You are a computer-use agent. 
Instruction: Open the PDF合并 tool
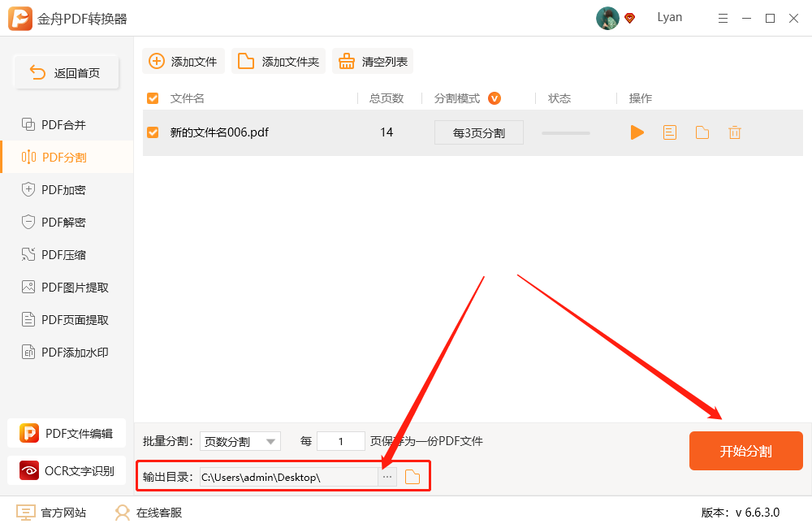point(67,125)
